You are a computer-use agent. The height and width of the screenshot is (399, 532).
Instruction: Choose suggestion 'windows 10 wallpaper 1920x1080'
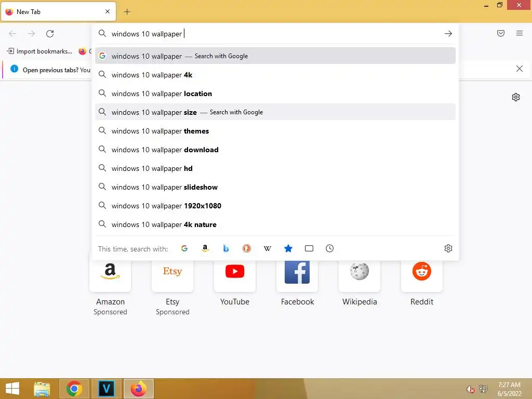275,205
